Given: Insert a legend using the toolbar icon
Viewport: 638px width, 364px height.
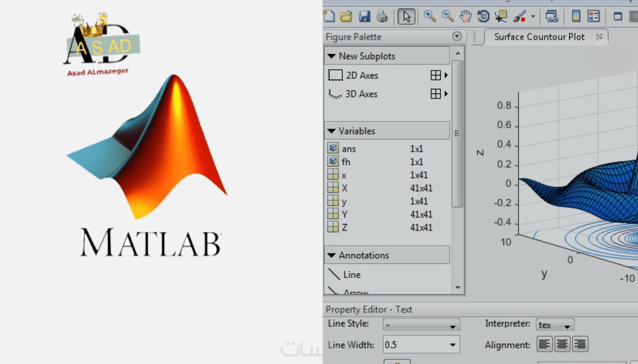Looking at the screenshot, I should tap(594, 16).
